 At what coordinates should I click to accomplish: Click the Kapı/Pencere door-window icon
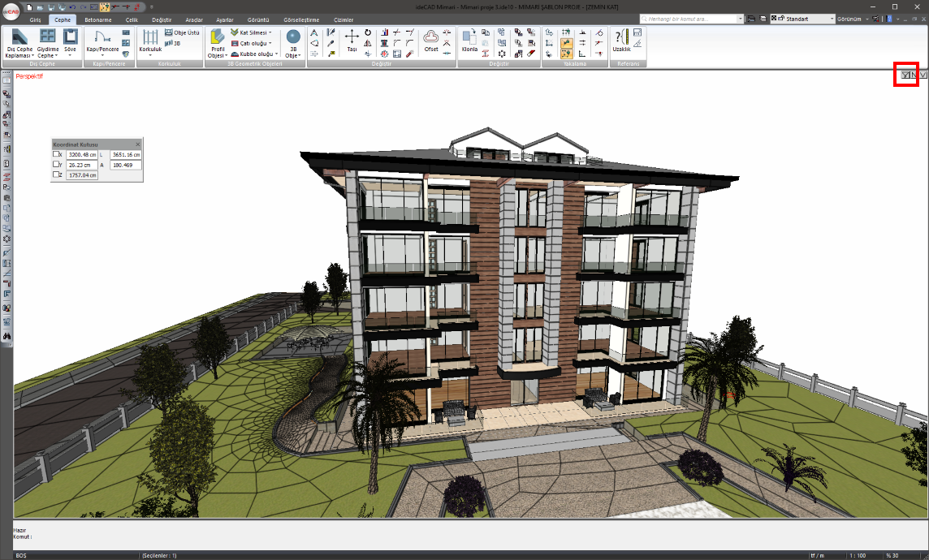click(x=102, y=37)
